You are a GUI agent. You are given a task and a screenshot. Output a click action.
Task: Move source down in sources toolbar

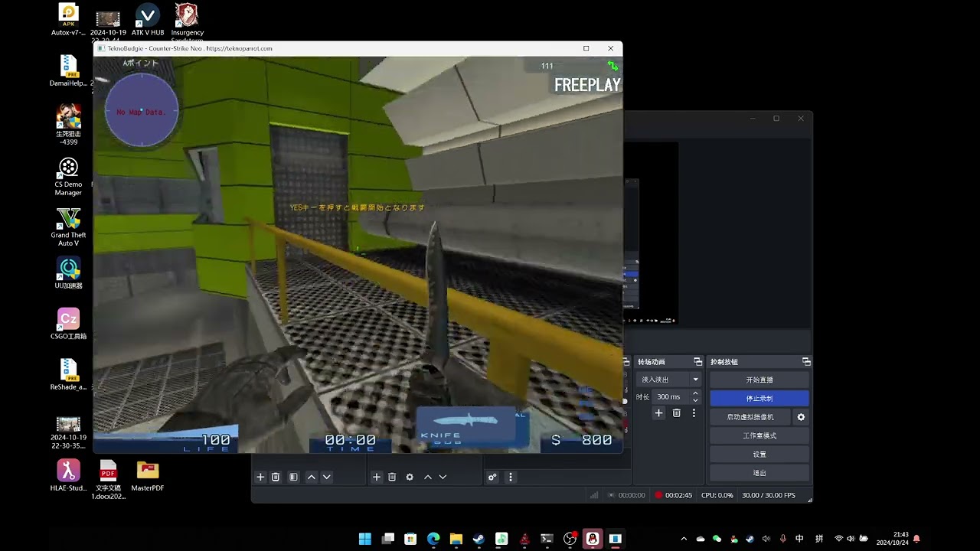tap(443, 477)
